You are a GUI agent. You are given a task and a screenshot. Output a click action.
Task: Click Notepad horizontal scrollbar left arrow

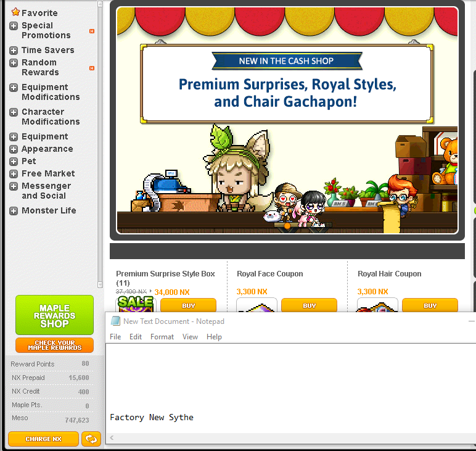tap(112, 437)
